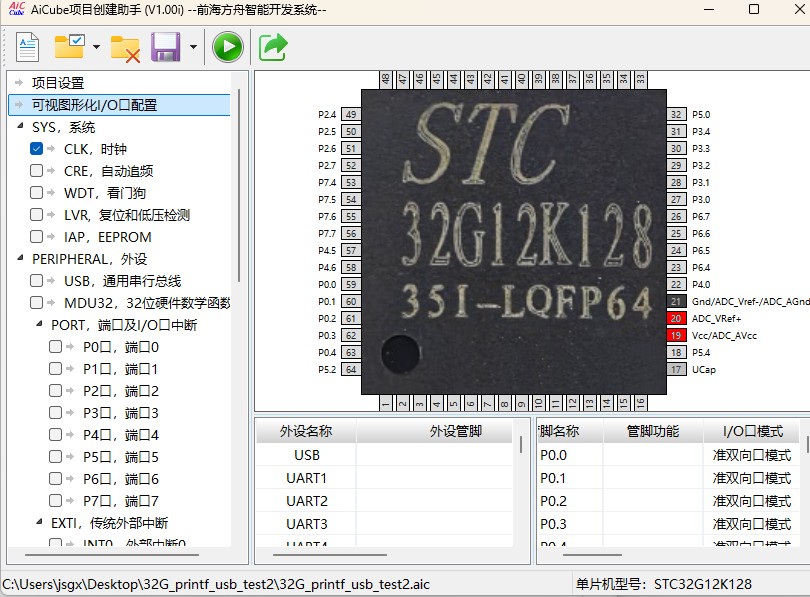Screen dimensions: 810x597
Task: Select USB row in peripheral table
Action: click(x=384, y=455)
